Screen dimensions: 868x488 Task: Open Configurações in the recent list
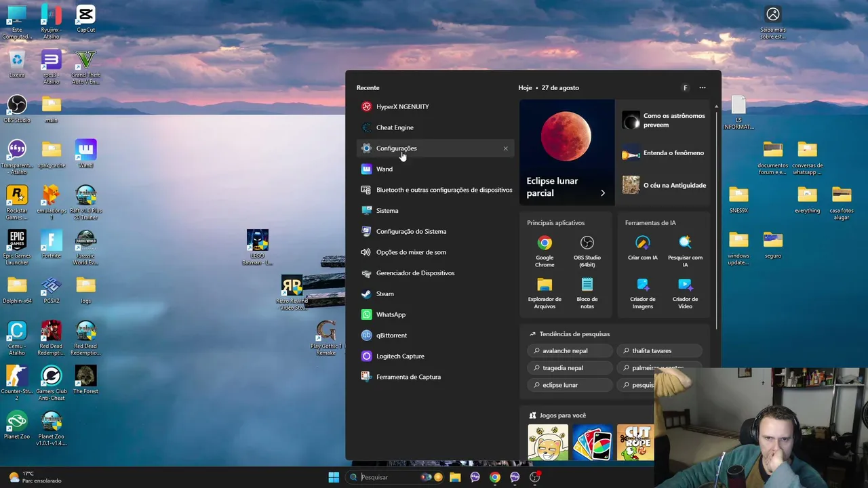435,148
